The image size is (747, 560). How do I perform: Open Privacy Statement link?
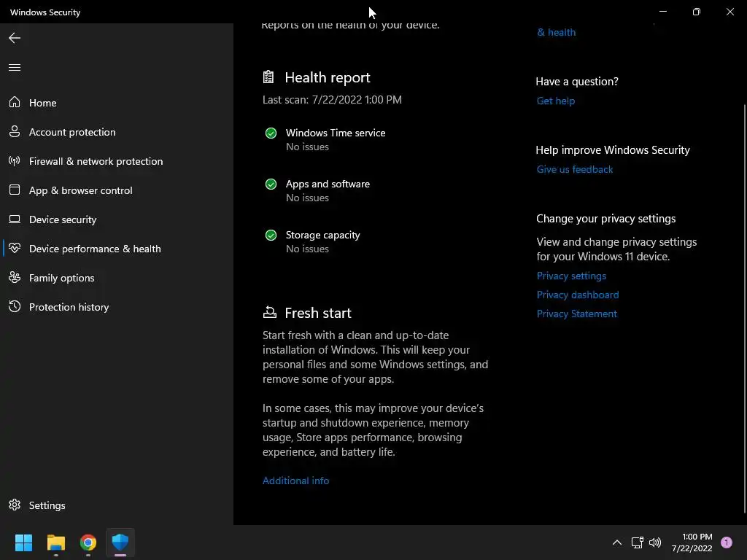[576, 314]
